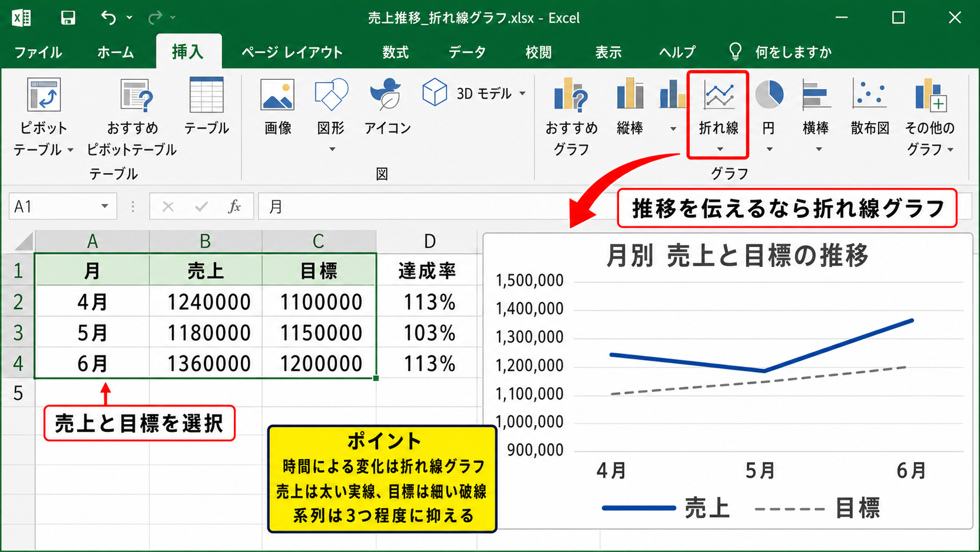The width and height of the screenshot is (980, 552).
Task: Open the ファイル tab
Action: 38,52
